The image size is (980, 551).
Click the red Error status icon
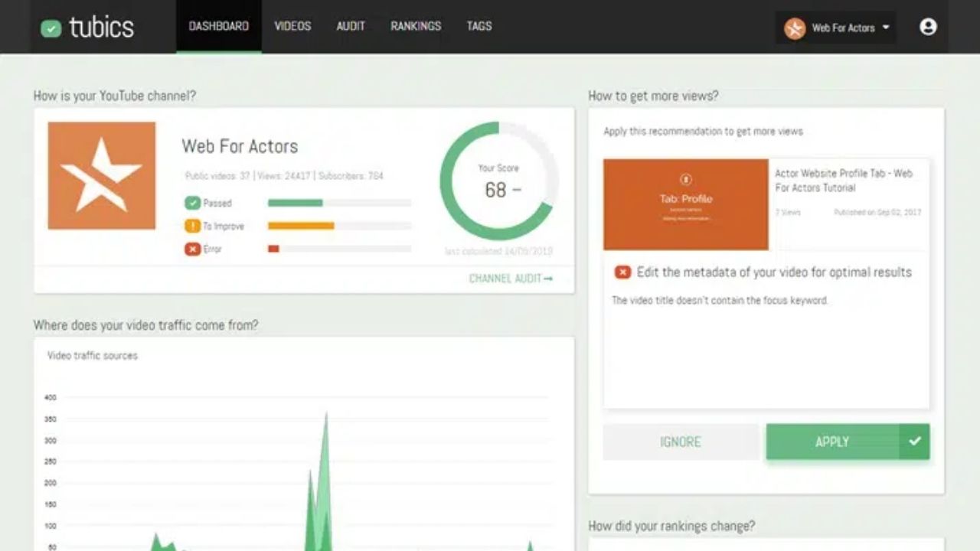tap(192, 249)
